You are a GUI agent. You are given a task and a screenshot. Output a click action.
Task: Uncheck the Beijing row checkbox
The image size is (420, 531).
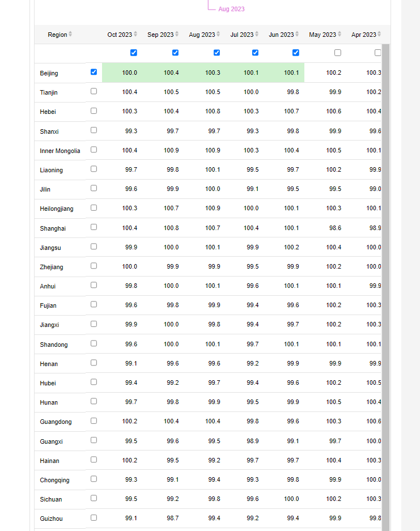pos(94,72)
